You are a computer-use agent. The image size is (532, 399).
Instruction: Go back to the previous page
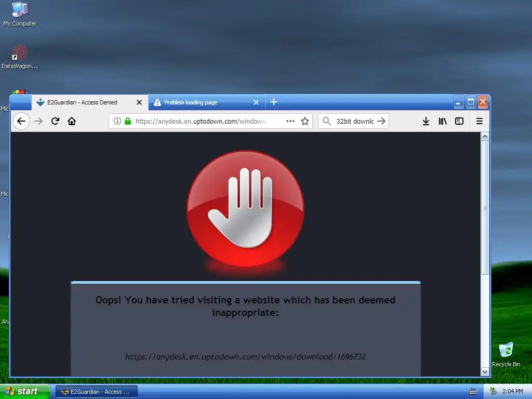tap(21, 121)
